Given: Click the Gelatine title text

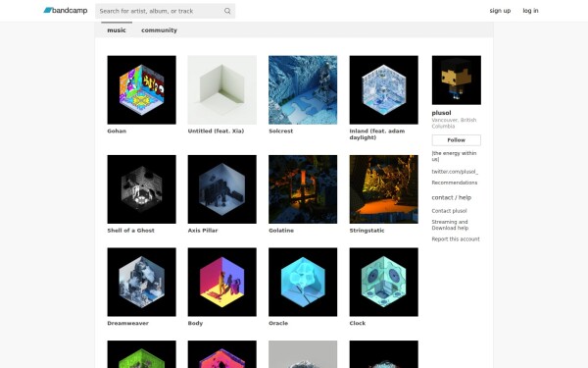Looking at the screenshot, I should 281,231.
